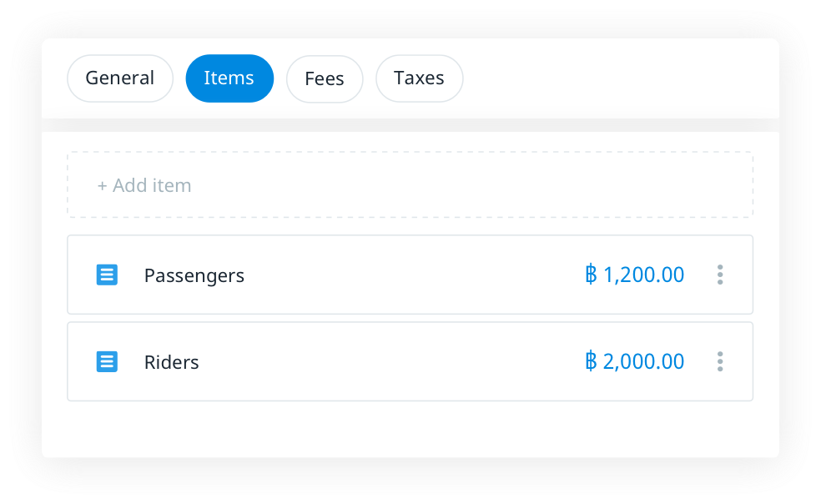Screen dimensions: 821x504
Task: Click the Riders item list icon
Action: [107, 361]
